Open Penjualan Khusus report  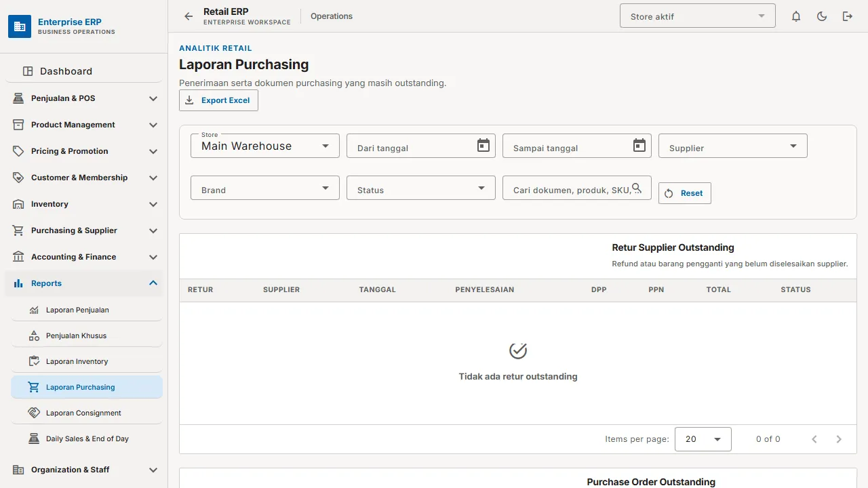pyautogui.click(x=87, y=335)
